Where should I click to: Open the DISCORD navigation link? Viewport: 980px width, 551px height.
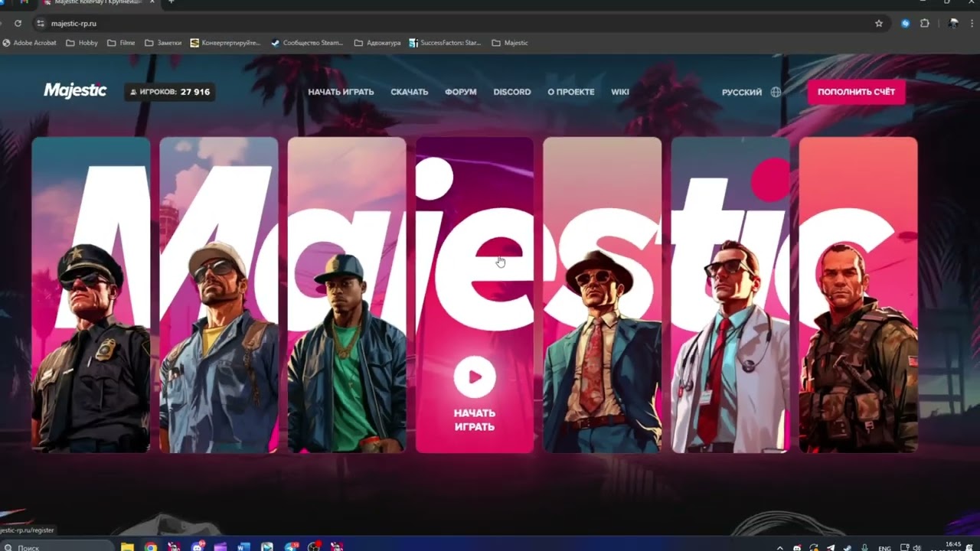512,92
